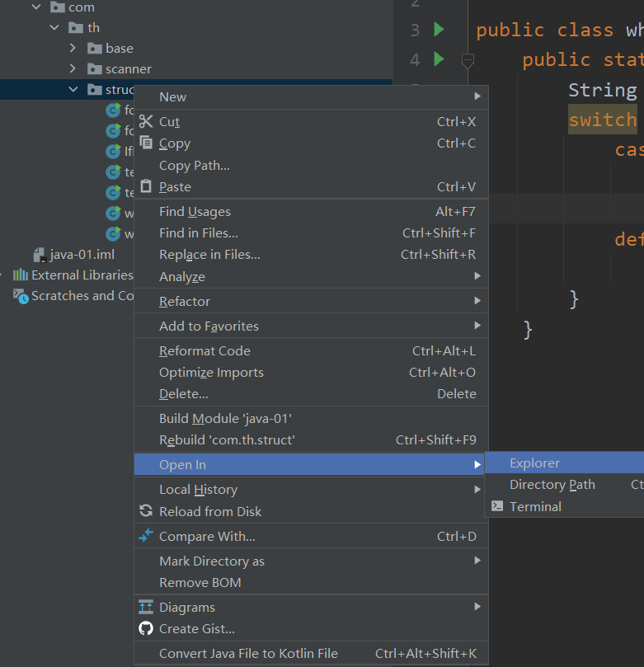This screenshot has width=644, height=667.
Task: Select Remove BOM menu entry
Action: 311,582
